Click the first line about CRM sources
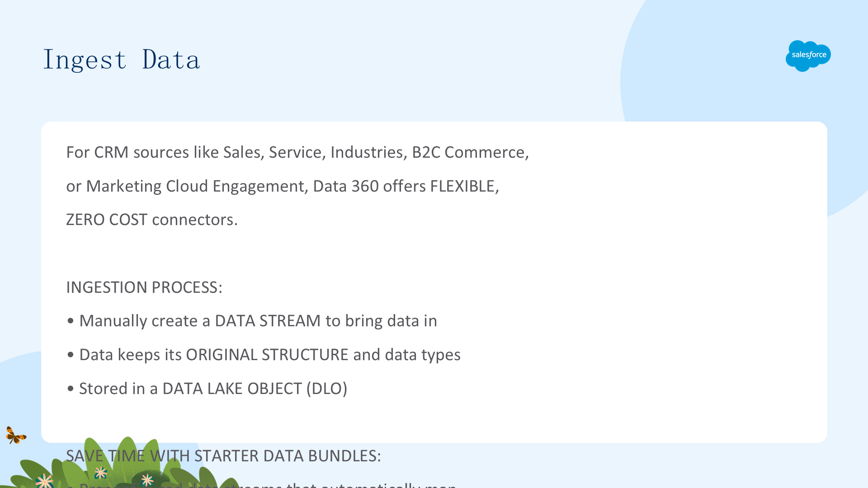Viewport: 868px width, 488px height. pyautogui.click(x=297, y=152)
